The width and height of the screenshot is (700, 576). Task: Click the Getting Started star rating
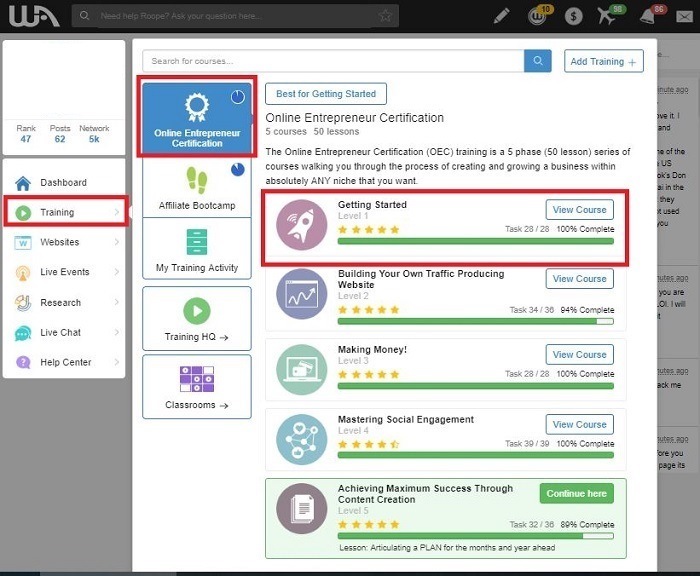click(368, 230)
